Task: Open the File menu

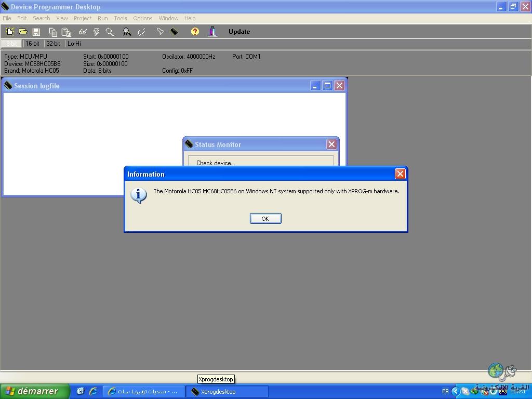Action: pyautogui.click(x=7, y=18)
